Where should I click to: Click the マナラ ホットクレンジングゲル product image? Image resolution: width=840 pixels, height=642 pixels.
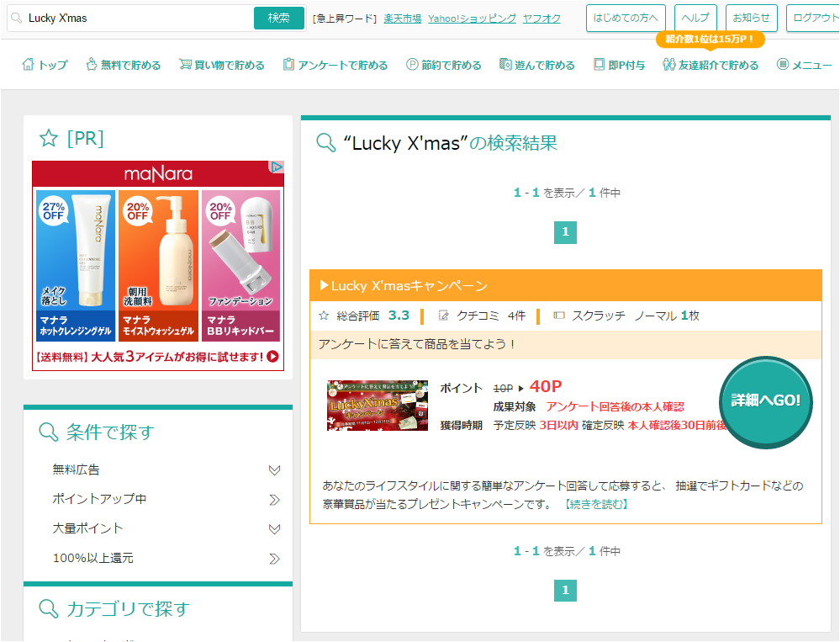[x=76, y=265]
